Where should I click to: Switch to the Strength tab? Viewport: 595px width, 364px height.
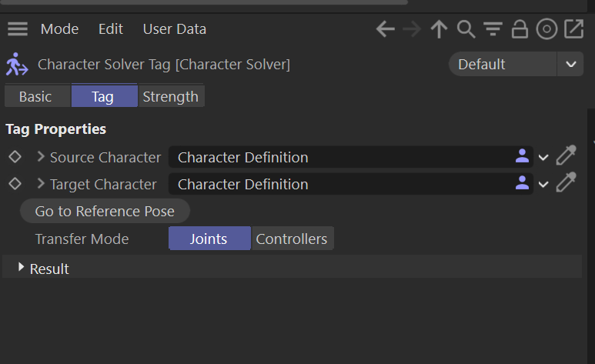point(170,96)
